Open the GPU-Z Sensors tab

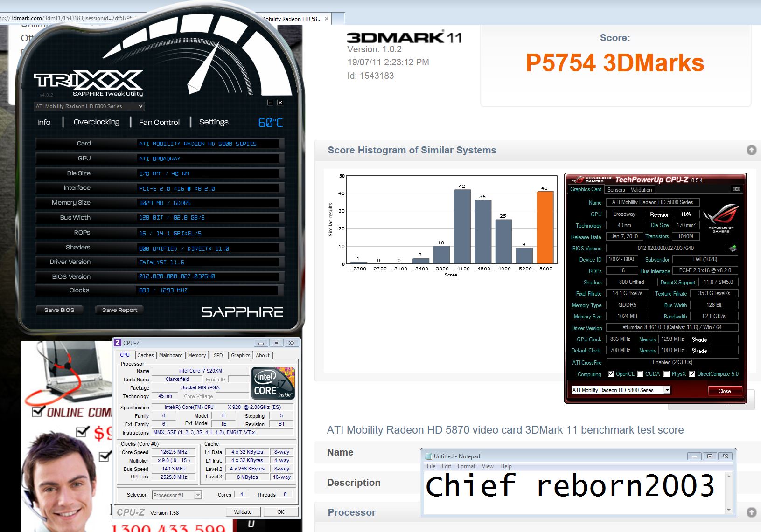616,190
